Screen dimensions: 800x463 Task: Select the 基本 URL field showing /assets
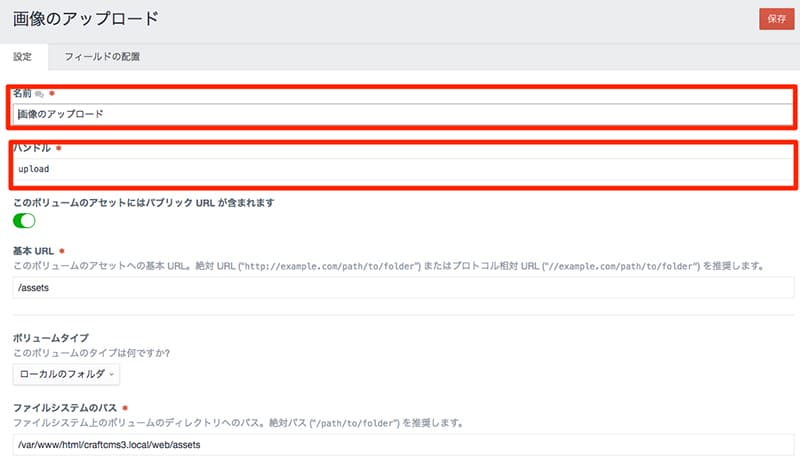tap(400, 288)
